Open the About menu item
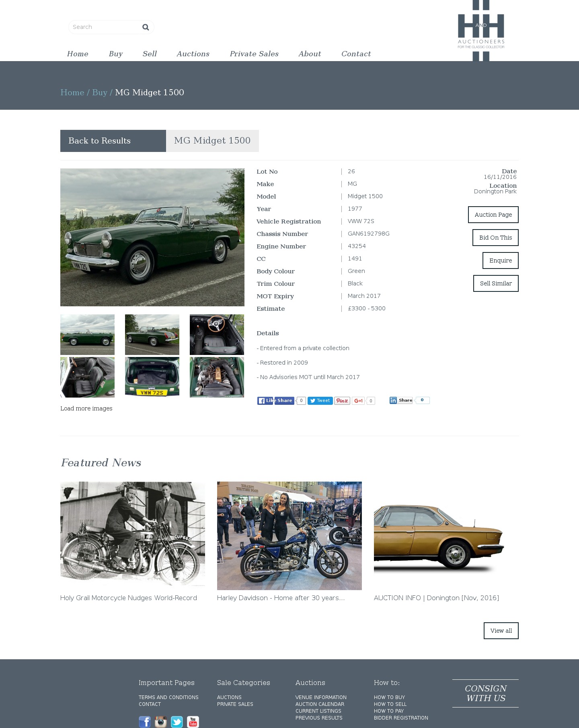This screenshot has height=728, width=579. [310, 54]
